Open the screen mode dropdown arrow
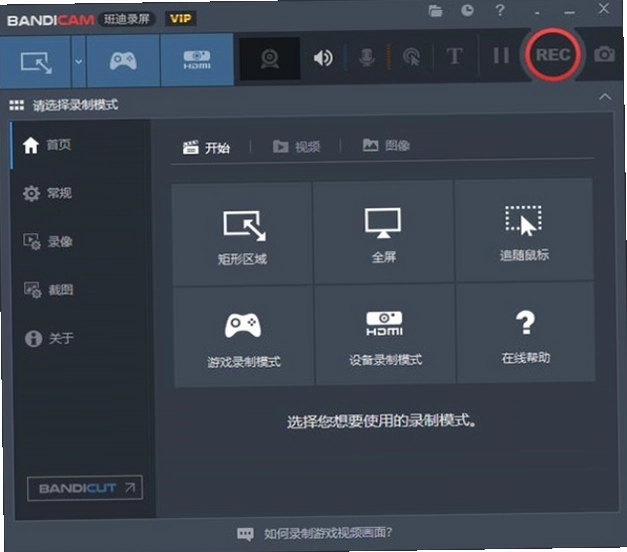Image resolution: width=627 pixels, height=552 pixels. [x=79, y=62]
